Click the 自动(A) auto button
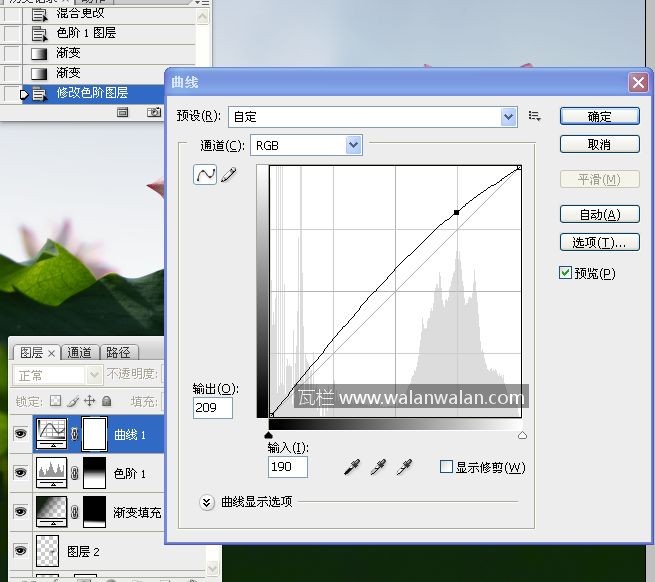This screenshot has height=582, width=655. point(599,214)
